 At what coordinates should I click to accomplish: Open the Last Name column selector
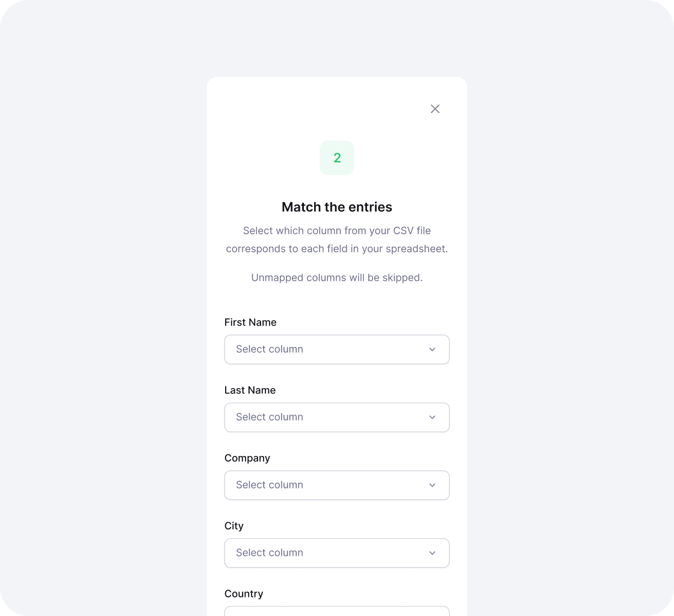[x=336, y=417]
